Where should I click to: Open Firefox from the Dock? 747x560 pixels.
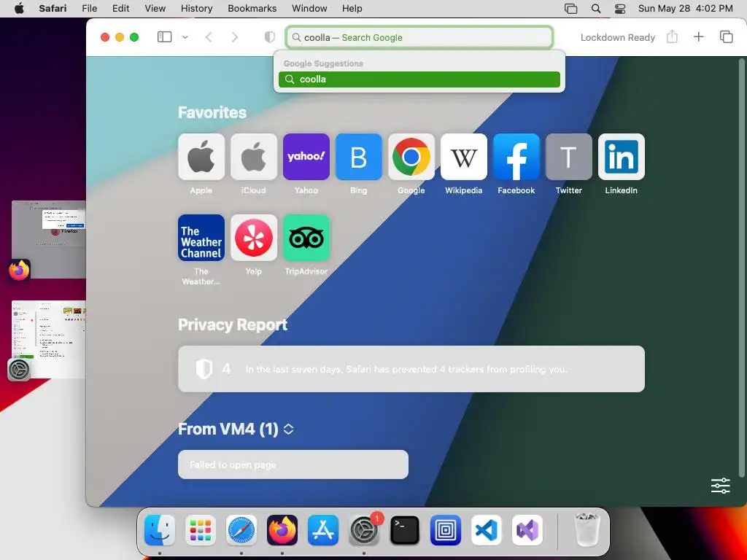tap(282, 530)
